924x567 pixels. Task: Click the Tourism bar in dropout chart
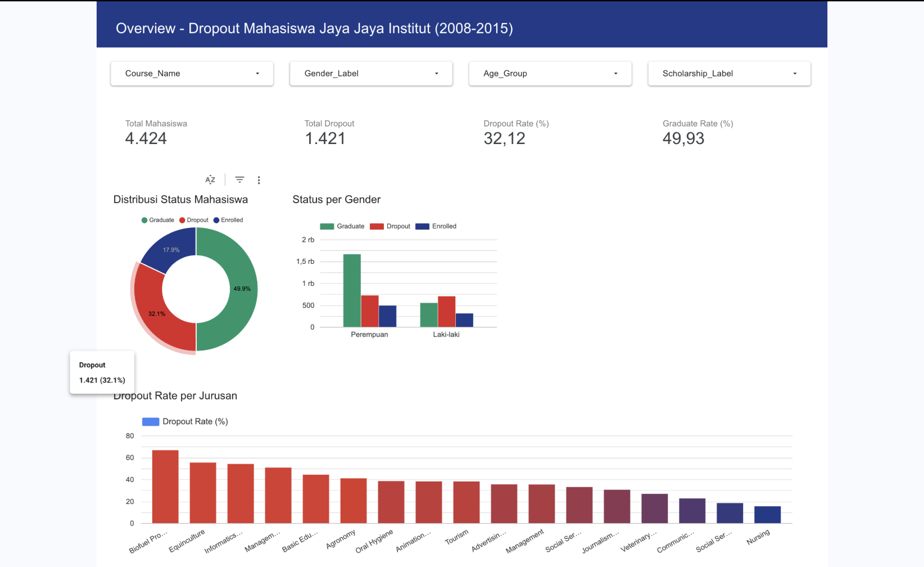[x=466, y=502]
